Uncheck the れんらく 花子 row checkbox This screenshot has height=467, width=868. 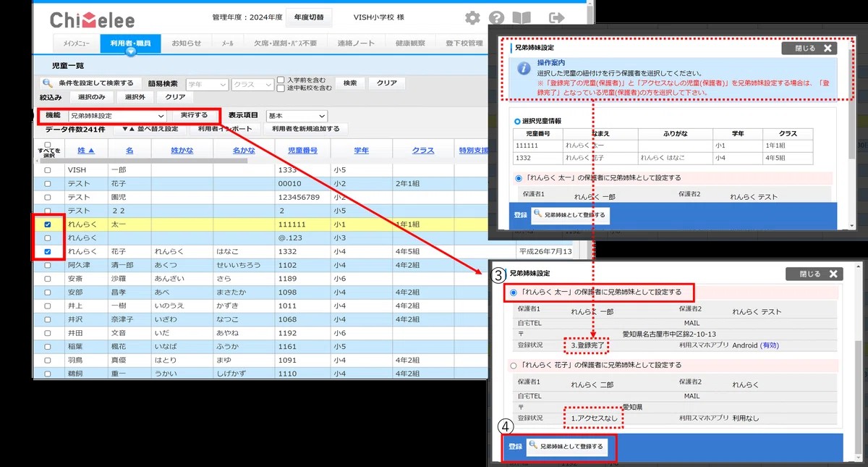tap(48, 251)
